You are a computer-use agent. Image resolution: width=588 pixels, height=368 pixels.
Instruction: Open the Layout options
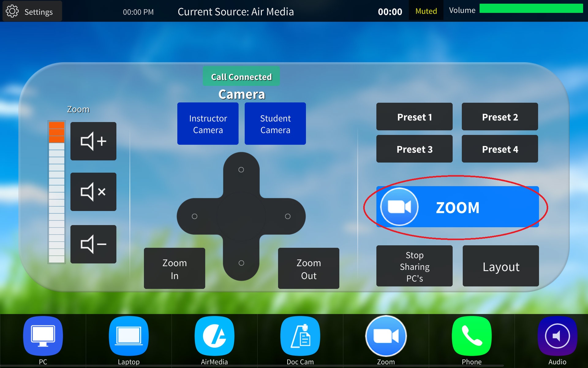(501, 266)
